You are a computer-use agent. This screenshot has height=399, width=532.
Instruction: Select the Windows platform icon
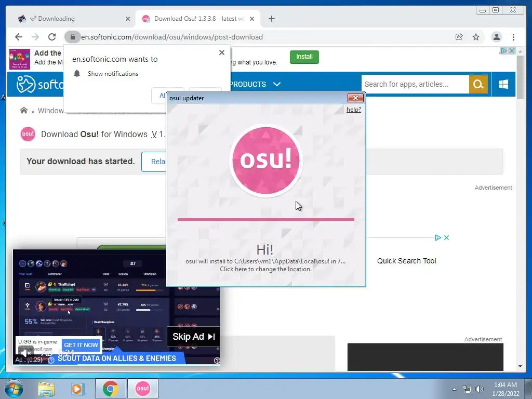(x=503, y=84)
